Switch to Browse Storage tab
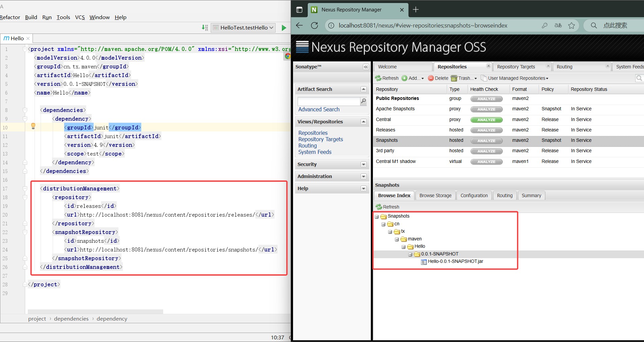 click(x=435, y=195)
